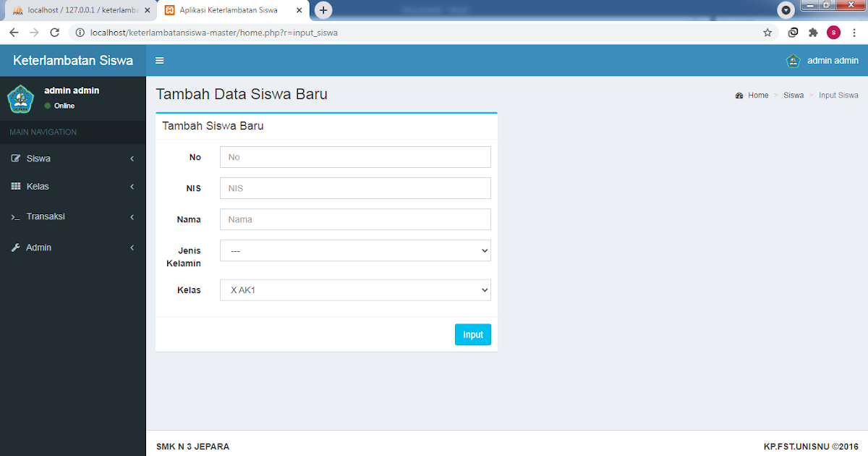This screenshot has height=456, width=868.
Task: Open the Siswa sidebar menu item
Action: click(73, 159)
